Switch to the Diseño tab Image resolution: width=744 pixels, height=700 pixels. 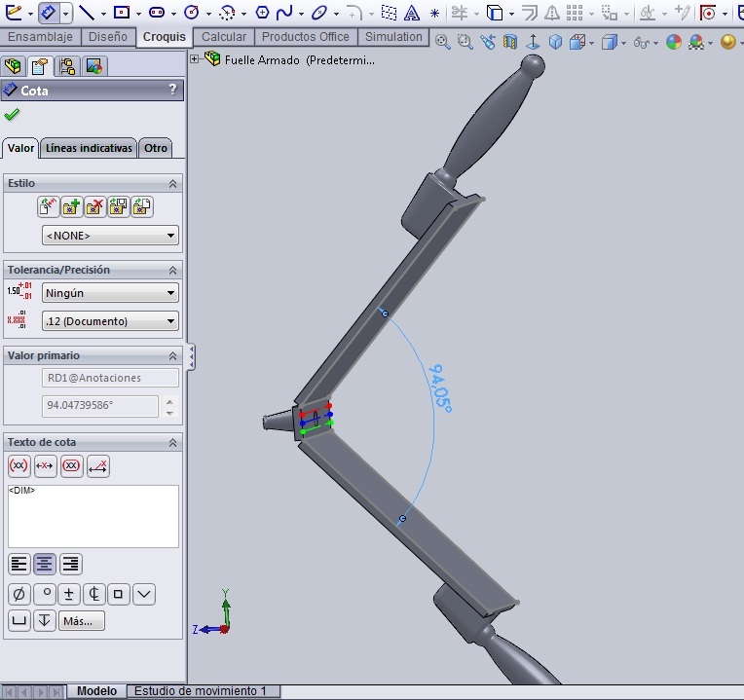[108, 37]
